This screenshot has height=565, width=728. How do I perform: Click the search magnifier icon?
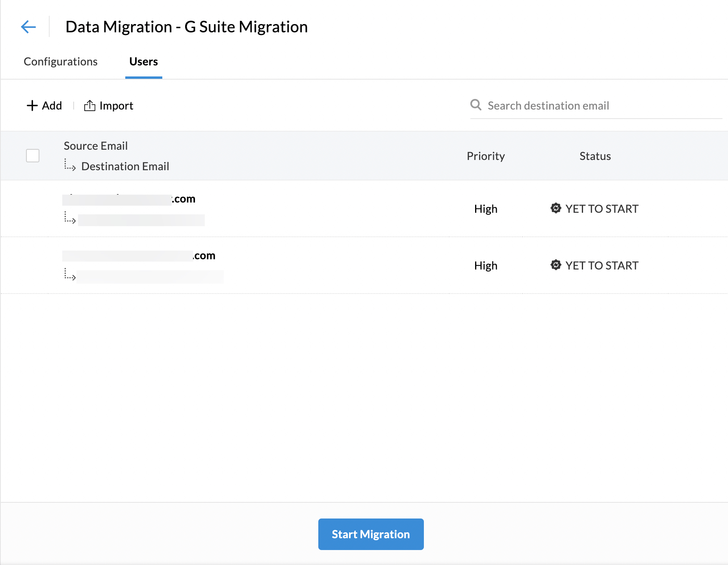pyautogui.click(x=476, y=105)
